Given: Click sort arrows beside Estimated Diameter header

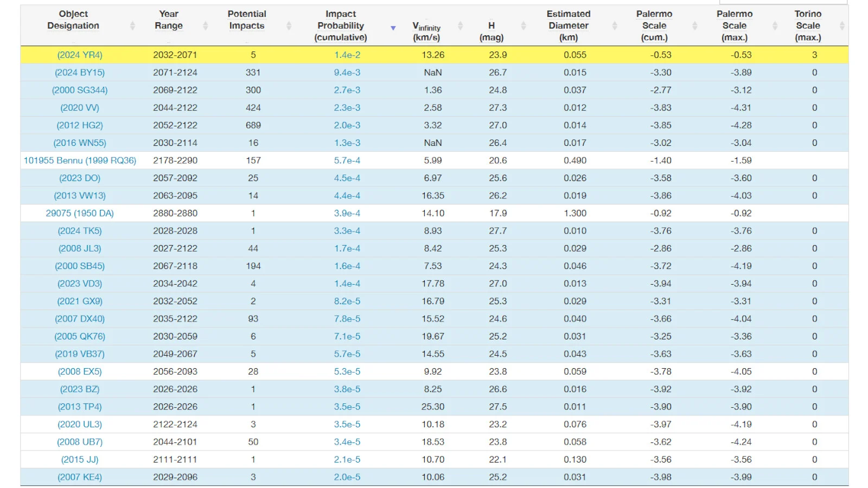Looking at the screenshot, I should (x=615, y=25).
